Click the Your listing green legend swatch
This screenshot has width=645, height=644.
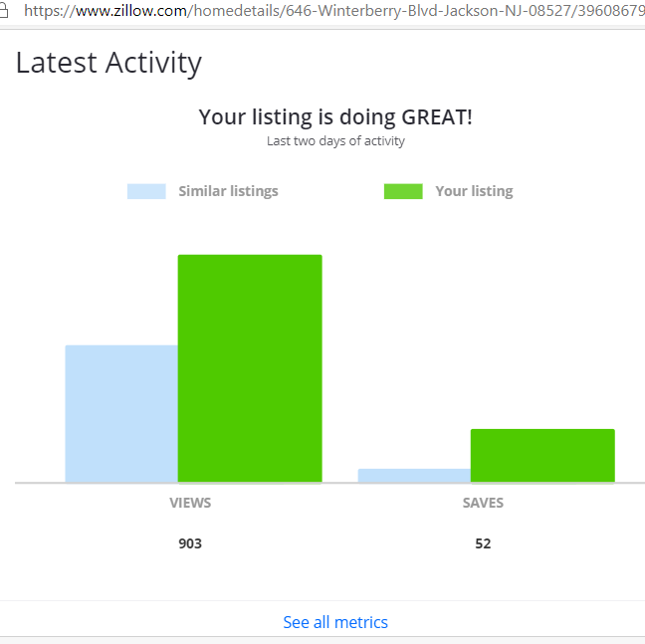pos(403,191)
